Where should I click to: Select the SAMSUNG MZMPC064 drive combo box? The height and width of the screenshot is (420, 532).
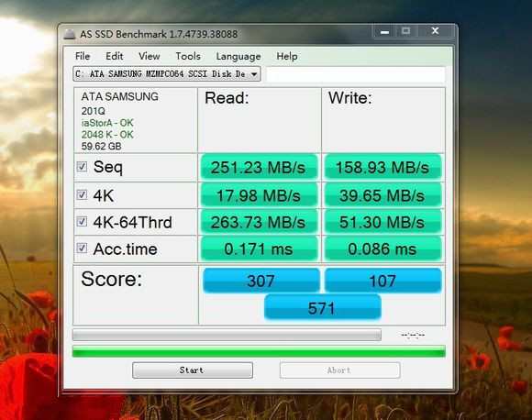pos(167,74)
